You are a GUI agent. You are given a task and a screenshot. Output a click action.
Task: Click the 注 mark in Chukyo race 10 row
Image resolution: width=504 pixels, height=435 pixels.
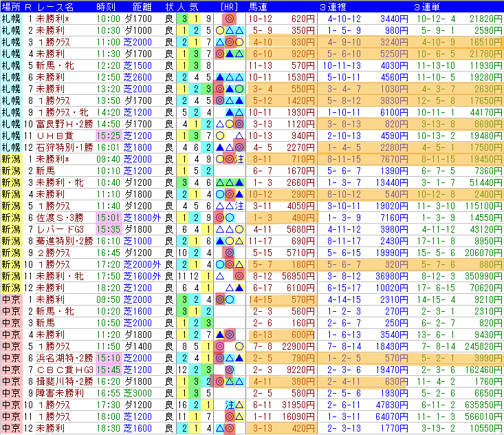(x=230, y=405)
